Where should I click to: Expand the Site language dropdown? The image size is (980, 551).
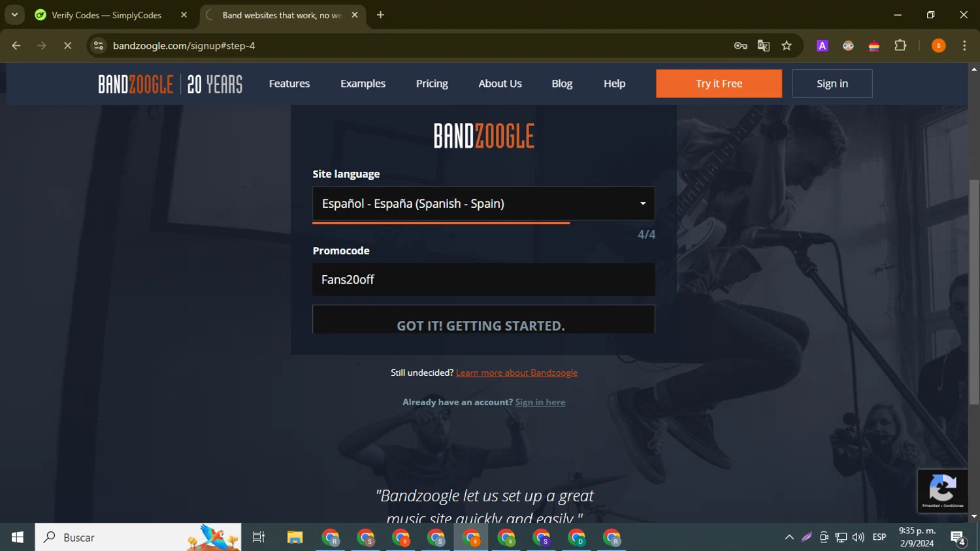[483, 203]
